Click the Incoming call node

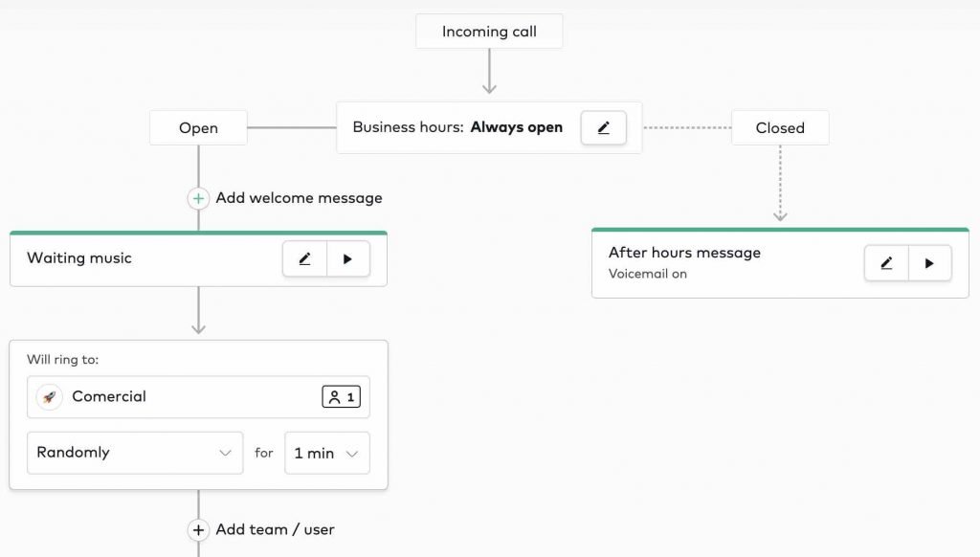point(489,31)
